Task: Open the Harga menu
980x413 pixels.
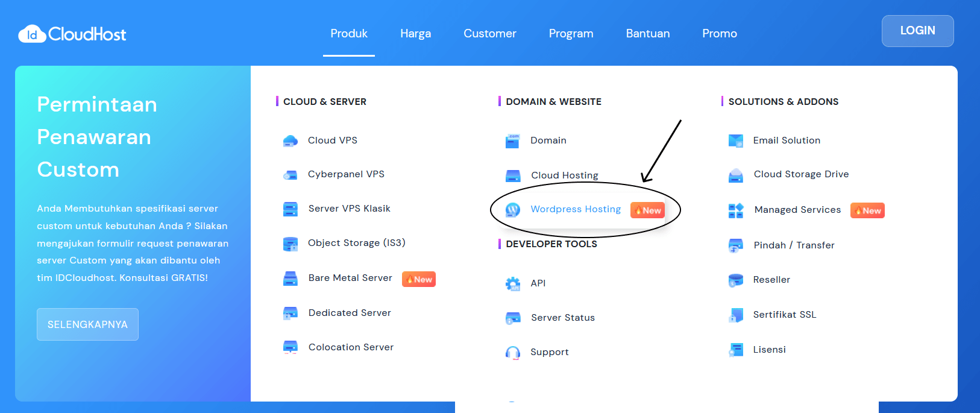Action: 415,34
